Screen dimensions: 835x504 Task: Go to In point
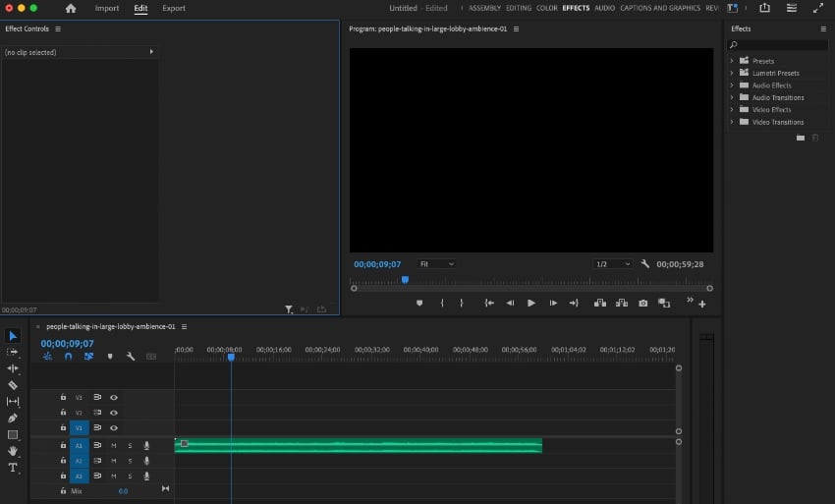(x=489, y=304)
